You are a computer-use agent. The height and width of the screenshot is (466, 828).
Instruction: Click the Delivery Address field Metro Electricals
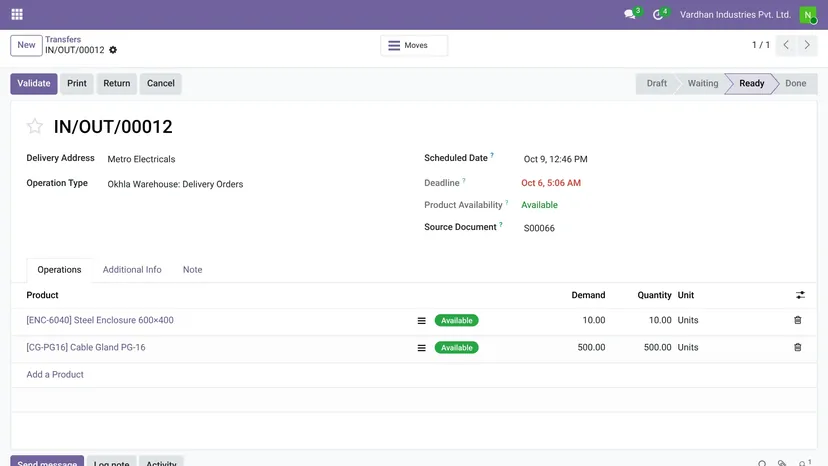point(141,159)
